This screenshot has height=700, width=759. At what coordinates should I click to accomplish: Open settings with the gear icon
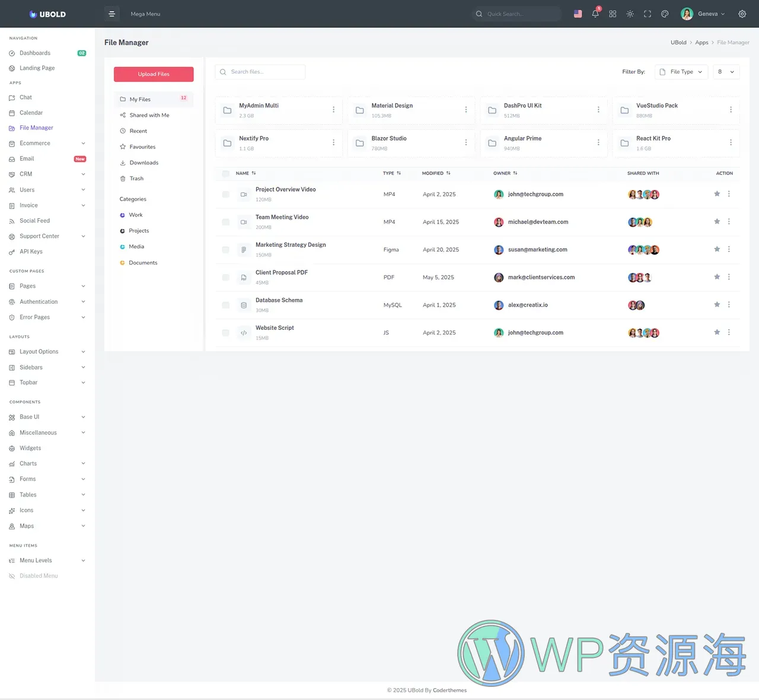(x=742, y=14)
